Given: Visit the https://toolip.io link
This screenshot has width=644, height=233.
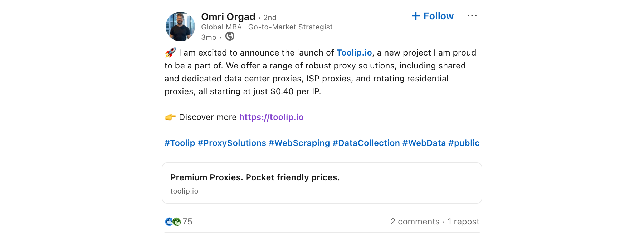Looking at the screenshot, I should tap(271, 117).
